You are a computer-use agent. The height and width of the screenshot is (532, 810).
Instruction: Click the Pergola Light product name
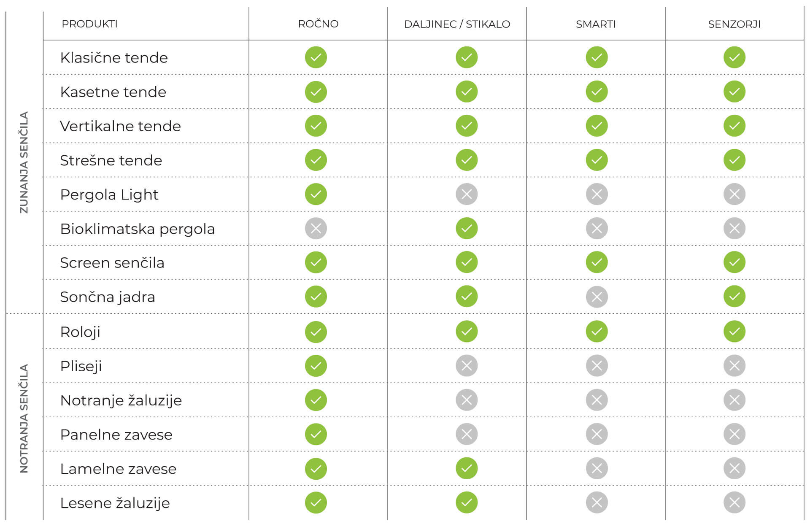coord(109,194)
